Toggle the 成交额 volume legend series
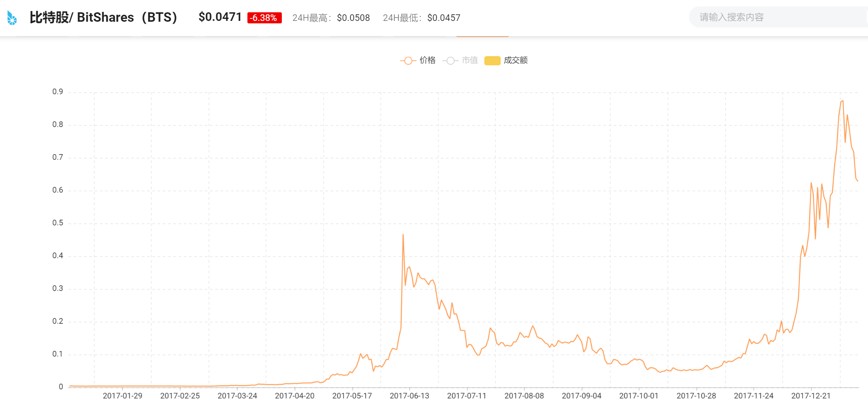Image resolution: width=868 pixels, height=407 pixels. click(x=506, y=60)
